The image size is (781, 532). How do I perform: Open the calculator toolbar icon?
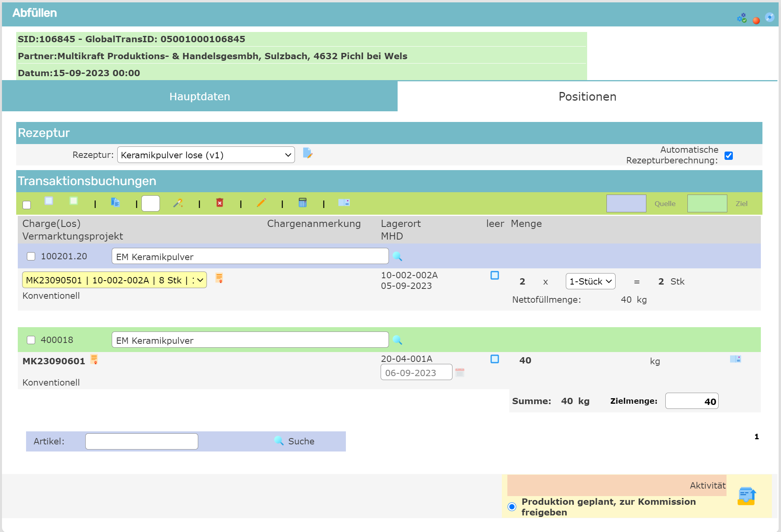point(302,203)
